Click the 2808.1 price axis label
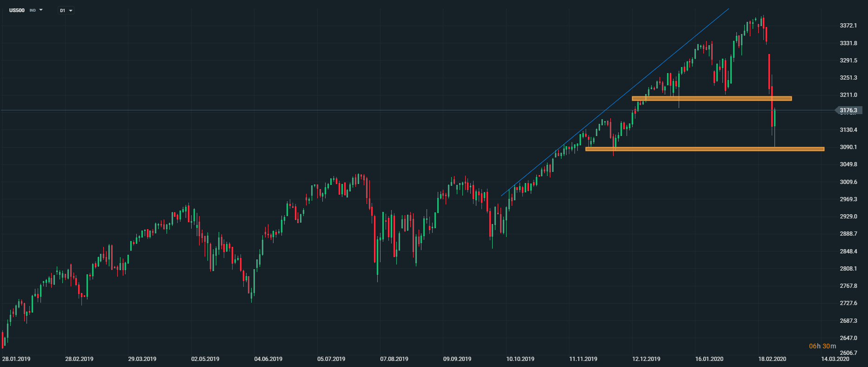Image resolution: width=868 pixels, height=367 pixels. click(848, 269)
